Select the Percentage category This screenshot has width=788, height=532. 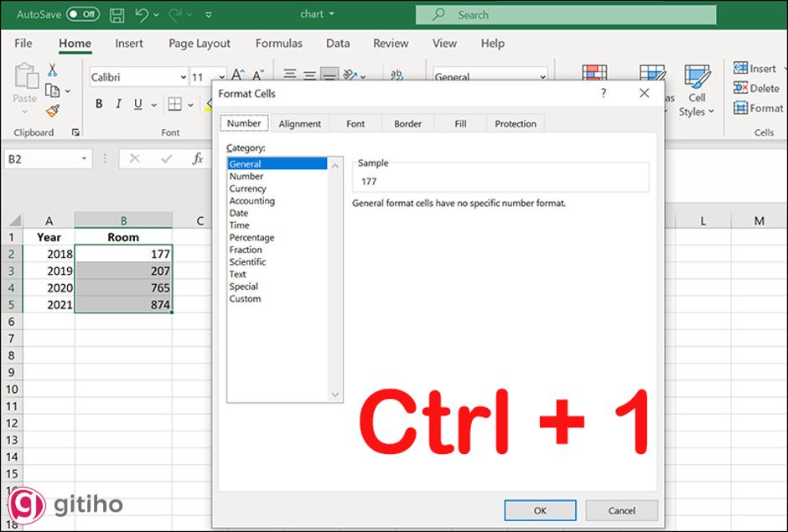[x=254, y=237]
